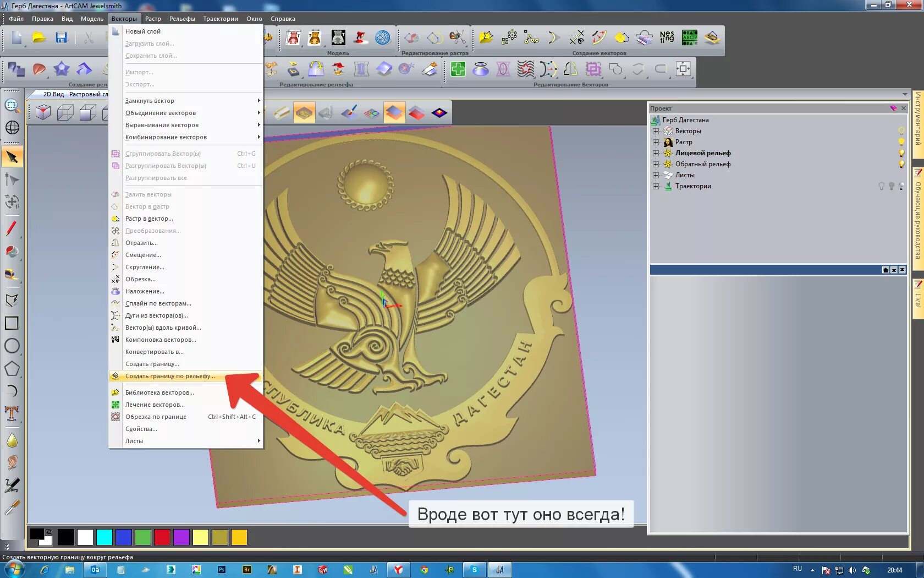Close the Проект panel

click(x=903, y=108)
